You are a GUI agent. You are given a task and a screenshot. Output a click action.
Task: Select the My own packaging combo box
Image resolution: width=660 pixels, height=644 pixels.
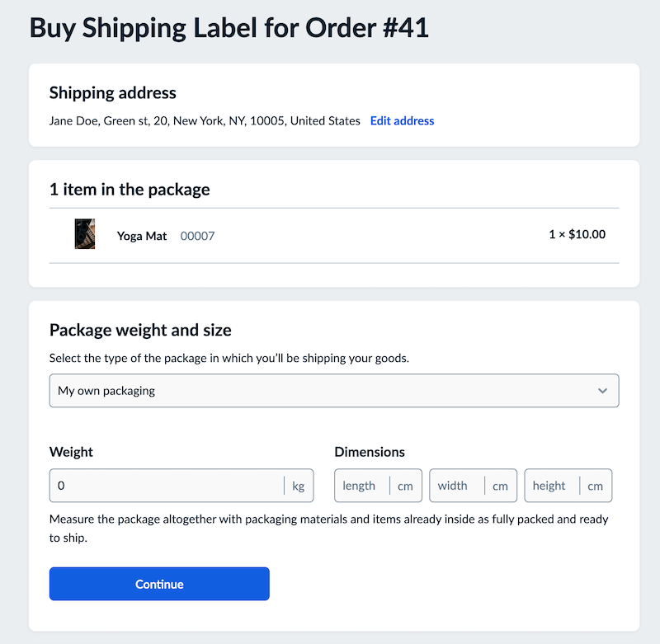pyautogui.click(x=334, y=391)
